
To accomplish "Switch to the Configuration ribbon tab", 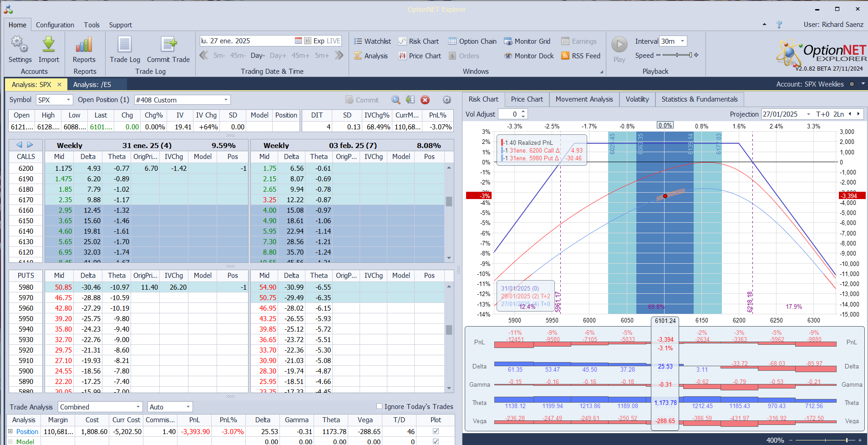I will point(55,25).
